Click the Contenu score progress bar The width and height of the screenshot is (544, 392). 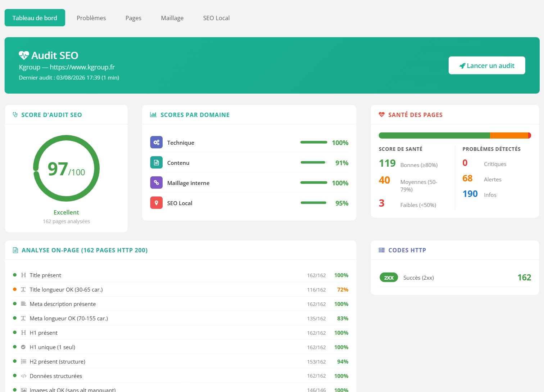(314, 163)
